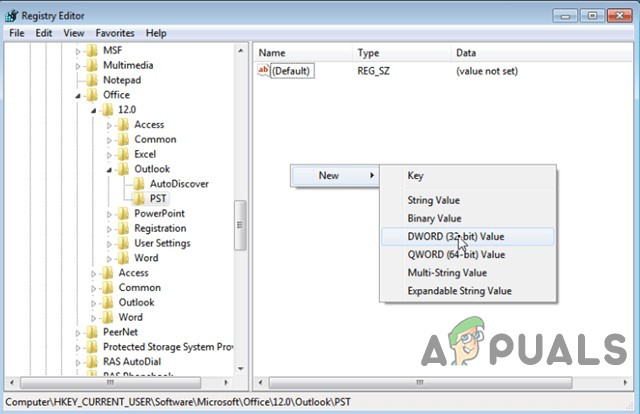Select Expandable String Value entry

point(468,291)
